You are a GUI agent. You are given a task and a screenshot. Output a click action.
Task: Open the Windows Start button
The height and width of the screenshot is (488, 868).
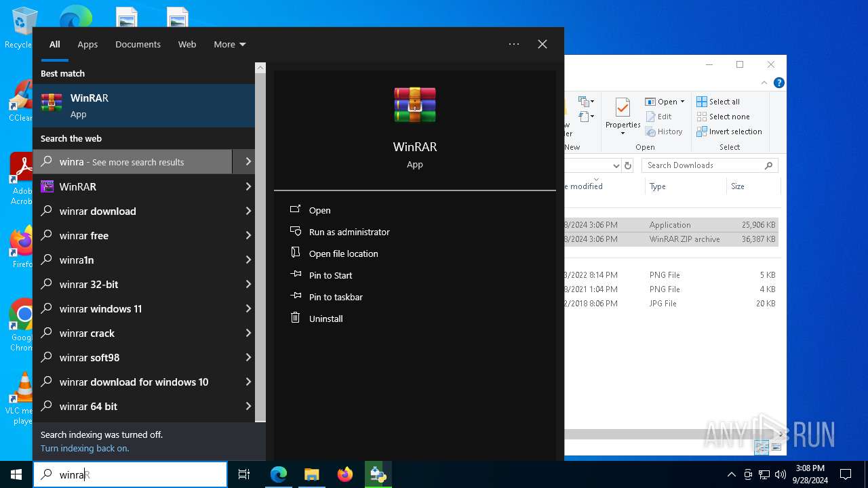pos(16,474)
